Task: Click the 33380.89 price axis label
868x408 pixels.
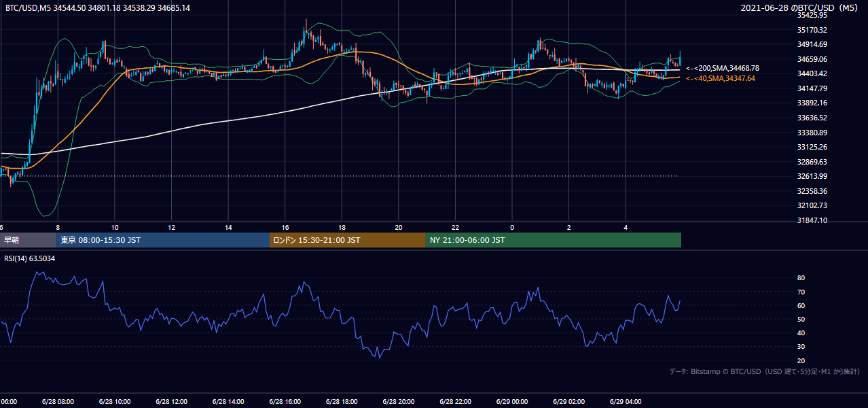Action: 812,133
